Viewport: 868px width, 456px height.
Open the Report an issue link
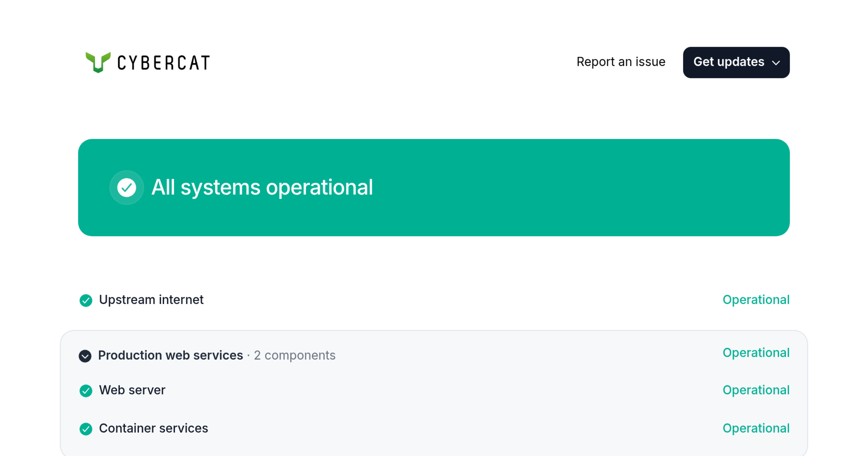tap(621, 62)
